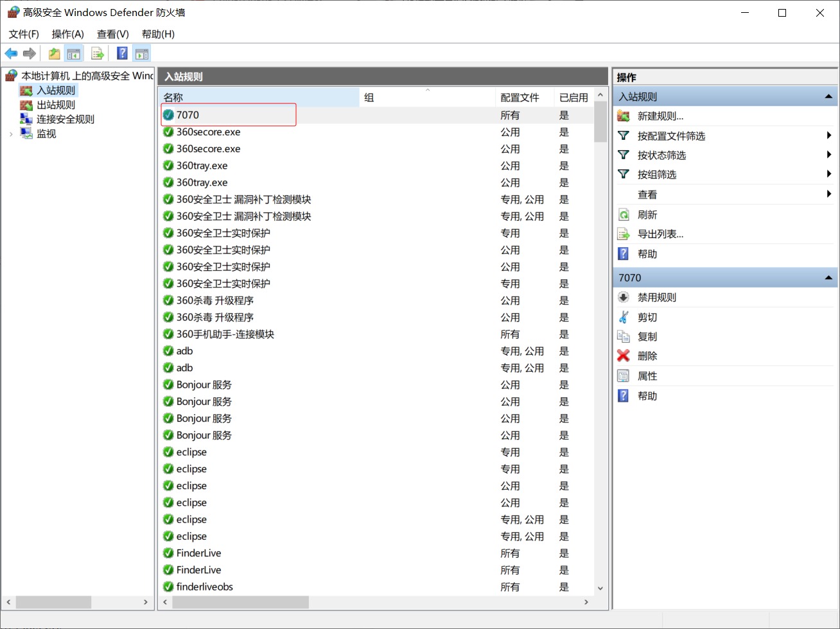Collapse the 入站规则 section in the actions pane

click(828, 97)
